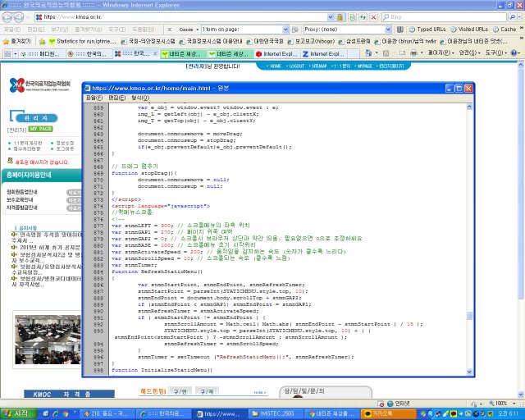Click the Print icon in IE command bar
The height and width of the screenshot is (420, 525).
[x=413, y=53]
